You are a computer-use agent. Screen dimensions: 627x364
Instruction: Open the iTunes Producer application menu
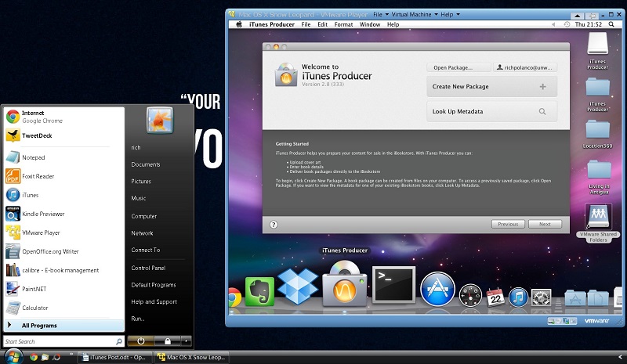[271, 24]
